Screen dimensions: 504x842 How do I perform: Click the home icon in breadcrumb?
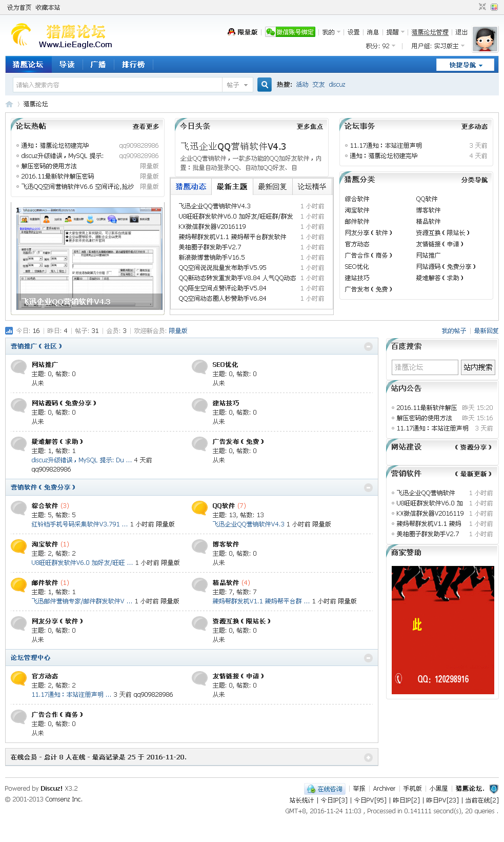click(9, 104)
